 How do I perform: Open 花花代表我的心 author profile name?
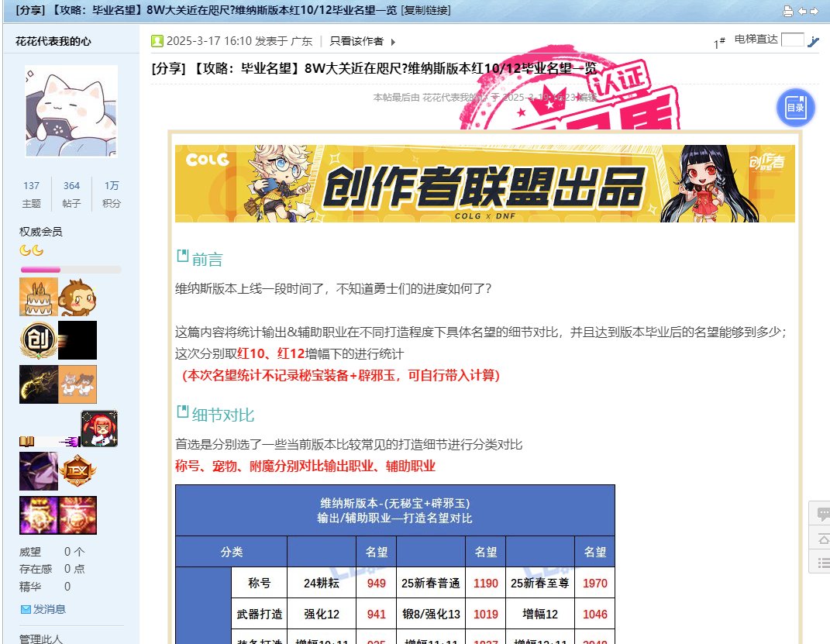pos(53,41)
